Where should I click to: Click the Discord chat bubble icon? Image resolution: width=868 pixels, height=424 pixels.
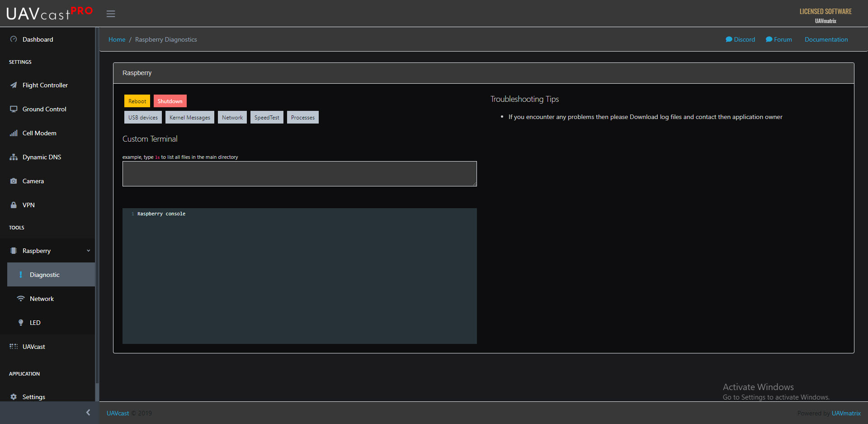click(729, 39)
